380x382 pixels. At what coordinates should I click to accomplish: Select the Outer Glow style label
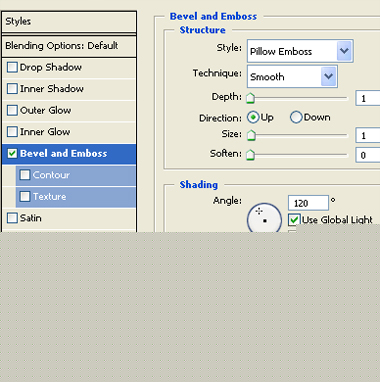pyautogui.click(x=46, y=110)
